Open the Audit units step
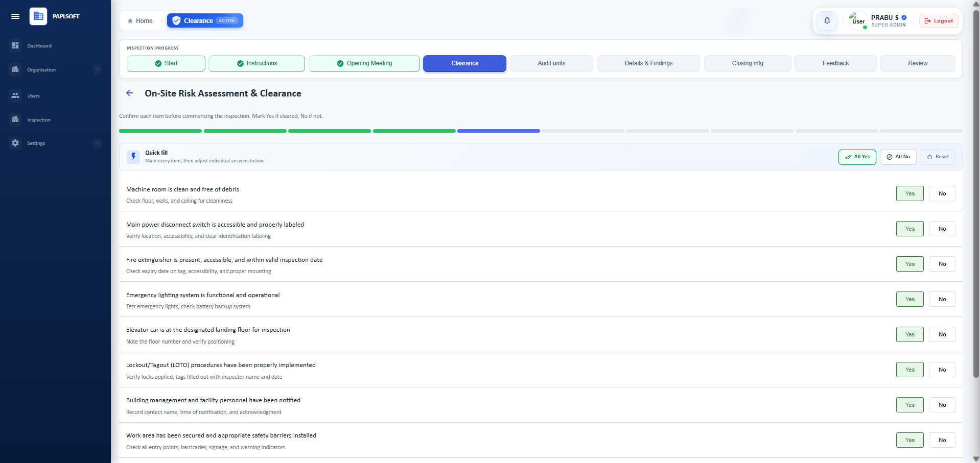 pyautogui.click(x=551, y=63)
